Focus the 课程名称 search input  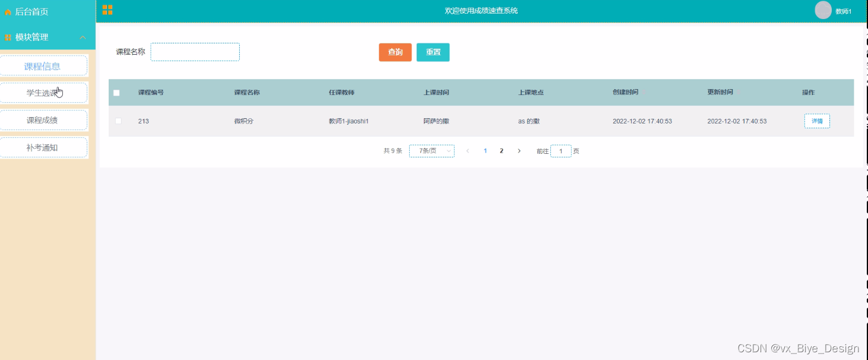tap(195, 52)
